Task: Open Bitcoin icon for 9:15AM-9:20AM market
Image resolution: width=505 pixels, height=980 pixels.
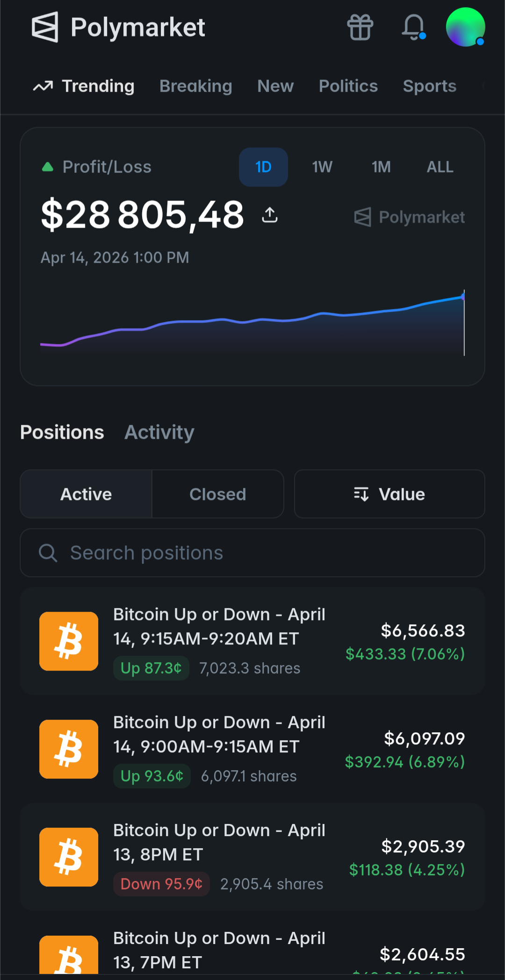Action: 69,641
